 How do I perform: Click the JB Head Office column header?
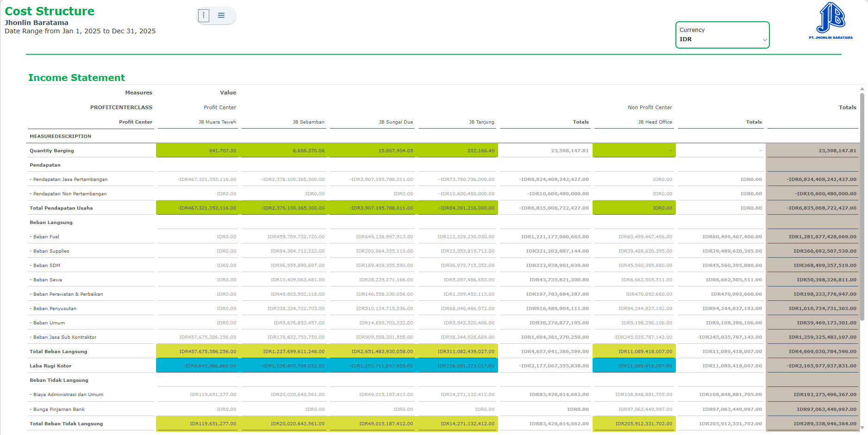[x=655, y=122]
